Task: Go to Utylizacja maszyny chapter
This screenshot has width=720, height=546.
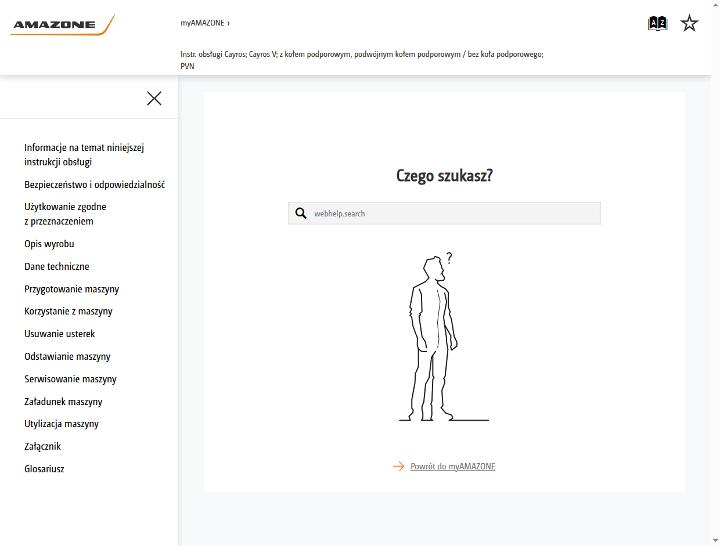Action: [x=62, y=424]
